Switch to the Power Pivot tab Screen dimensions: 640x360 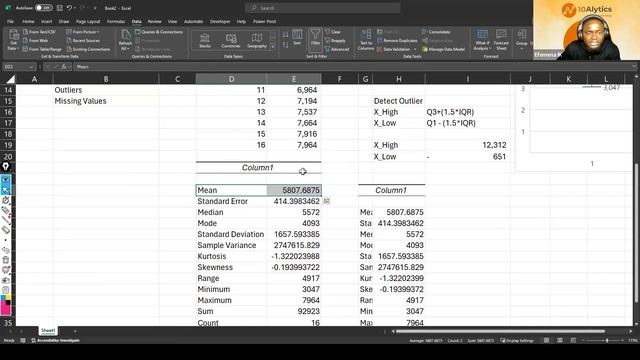(264, 22)
